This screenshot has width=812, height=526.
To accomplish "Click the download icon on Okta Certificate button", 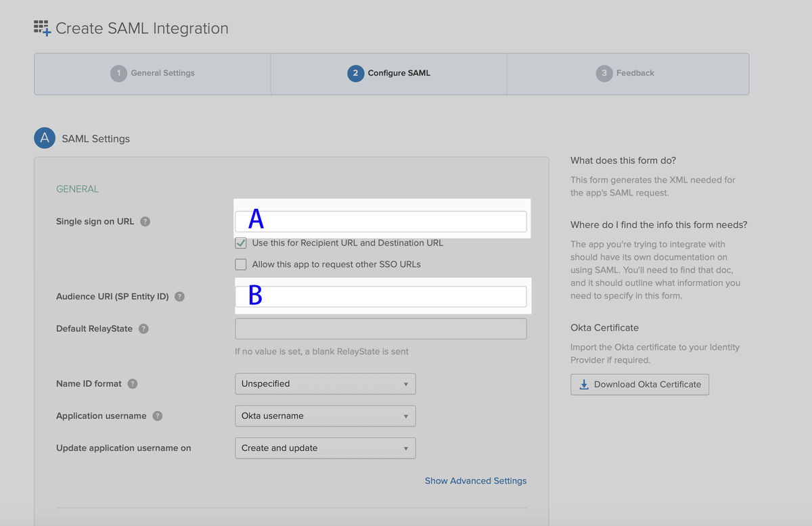I will point(583,384).
